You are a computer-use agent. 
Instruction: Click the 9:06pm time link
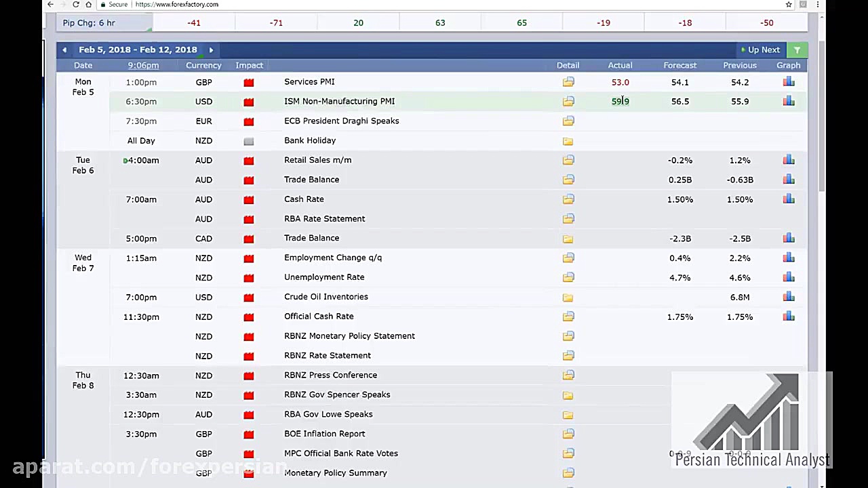pos(143,65)
